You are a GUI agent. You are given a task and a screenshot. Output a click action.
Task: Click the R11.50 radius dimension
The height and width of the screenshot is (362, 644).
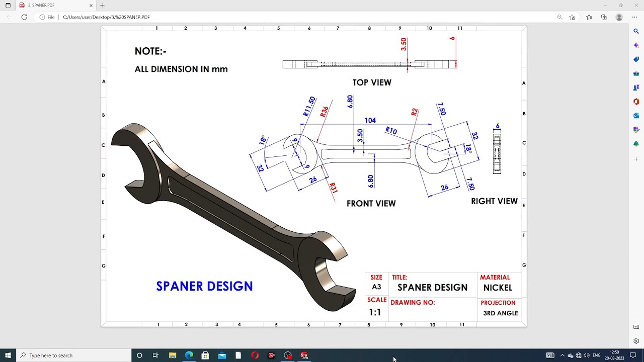tap(309, 107)
